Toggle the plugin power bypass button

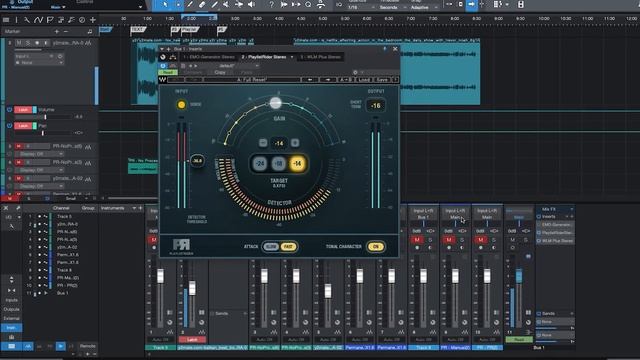click(163, 66)
